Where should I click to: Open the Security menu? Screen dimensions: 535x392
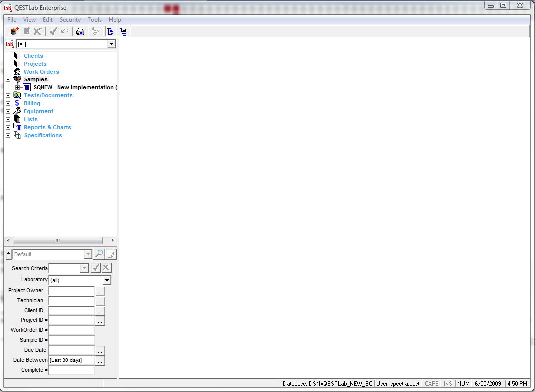pyautogui.click(x=70, y=20)
